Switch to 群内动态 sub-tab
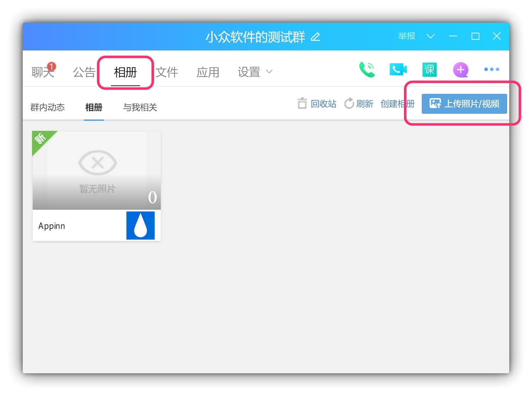This screenshot has height=396, width=532. click(47, 107)
